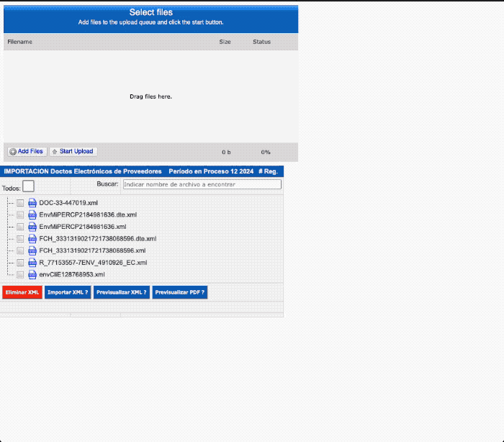This screenshot has height=442, width=504.
Task: Click the Previsualizar XML ? button
Action: tap(122, 292)
